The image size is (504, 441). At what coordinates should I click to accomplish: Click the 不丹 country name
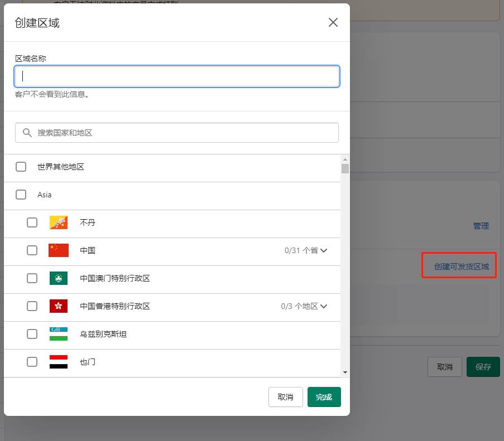(x=88, y=222)
